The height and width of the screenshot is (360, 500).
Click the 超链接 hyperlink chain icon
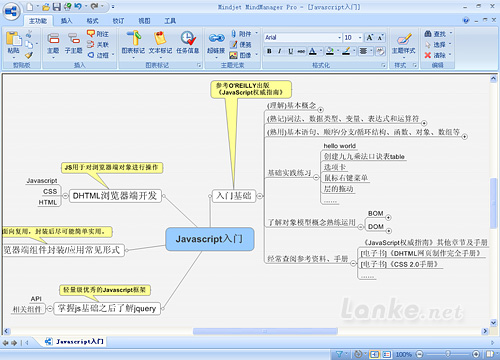pos(216,38)
